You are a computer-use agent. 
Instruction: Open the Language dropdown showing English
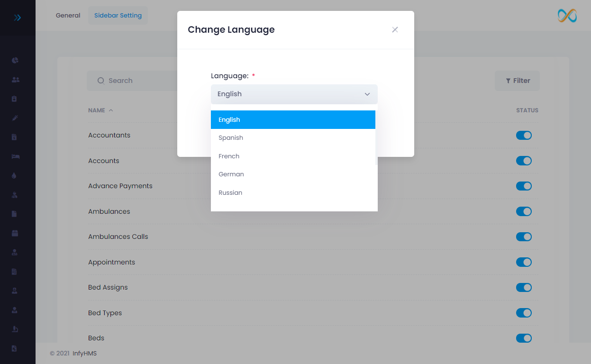pos(294,94)
